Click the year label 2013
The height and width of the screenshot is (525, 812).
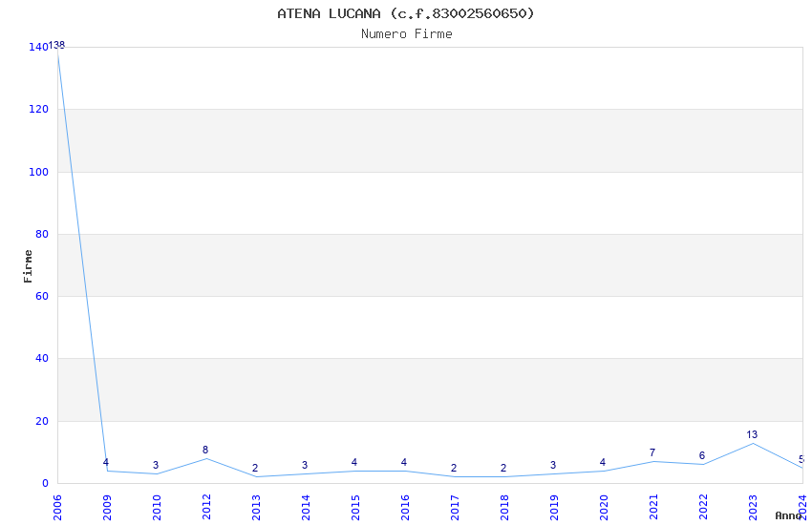(x=256, y=508)
